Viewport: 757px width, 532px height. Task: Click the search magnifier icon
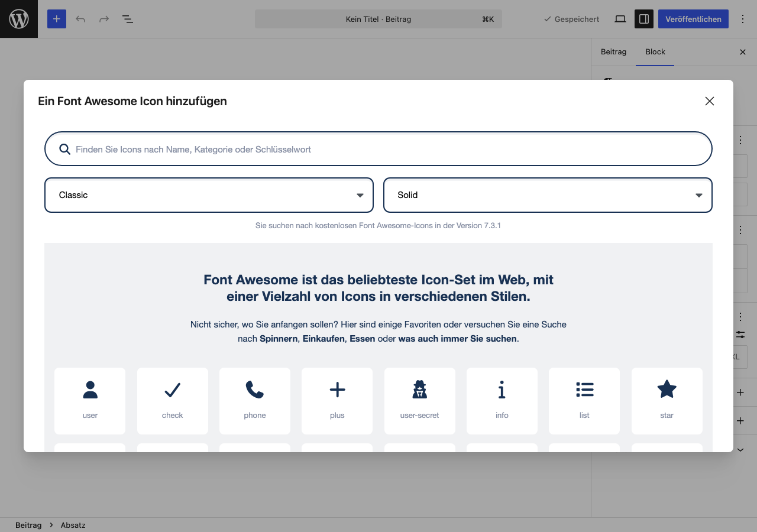point(65,149)
